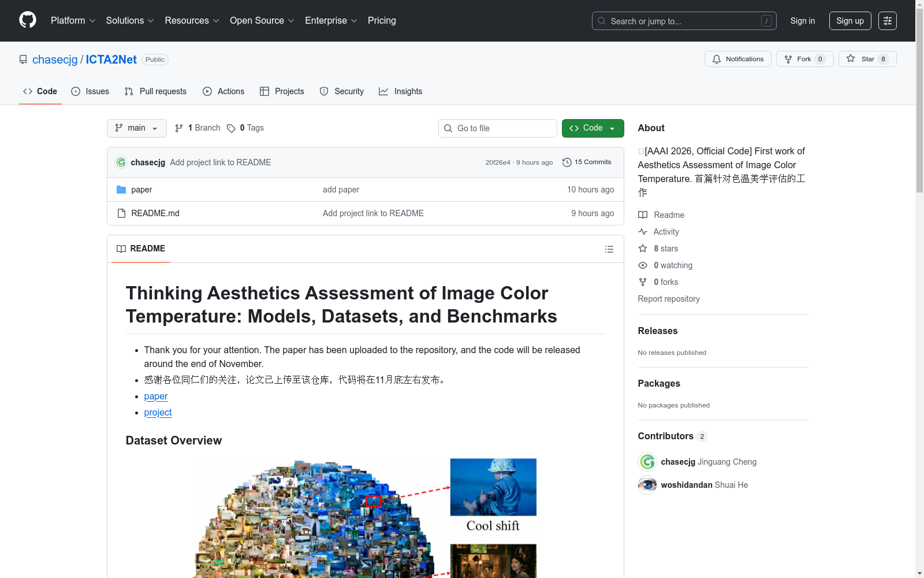Star the ICTA2Net repository
The image size is (924, 578).
pos(867,59)
